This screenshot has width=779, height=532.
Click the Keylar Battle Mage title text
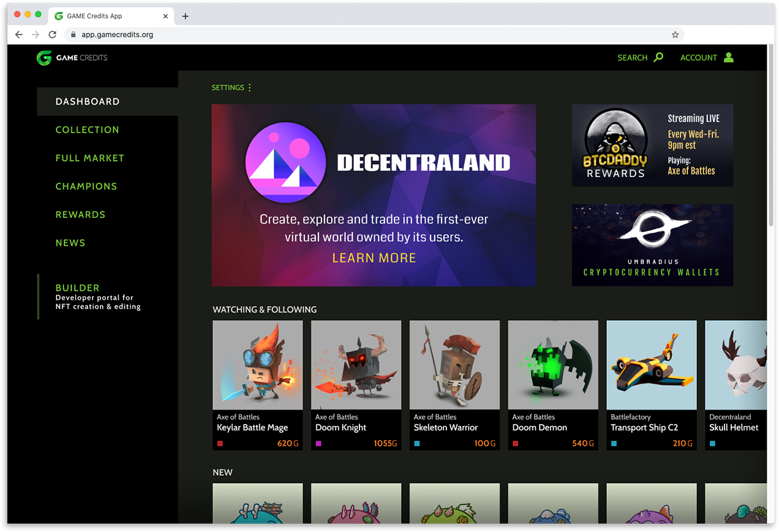tap(252, 428)
